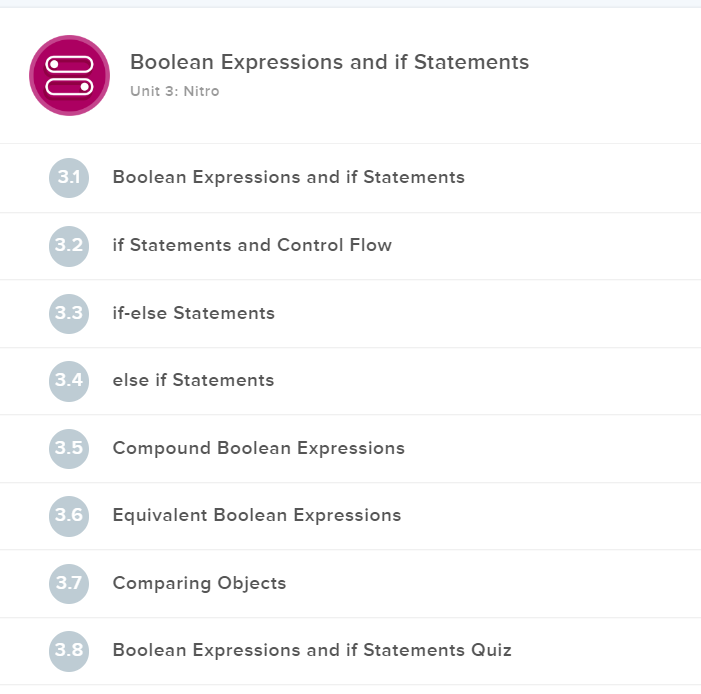Image resolution: width=701 pixels, height=694 pixels.
Task: Click the 3.2 lesson number badge
Action: coord(69,246)
